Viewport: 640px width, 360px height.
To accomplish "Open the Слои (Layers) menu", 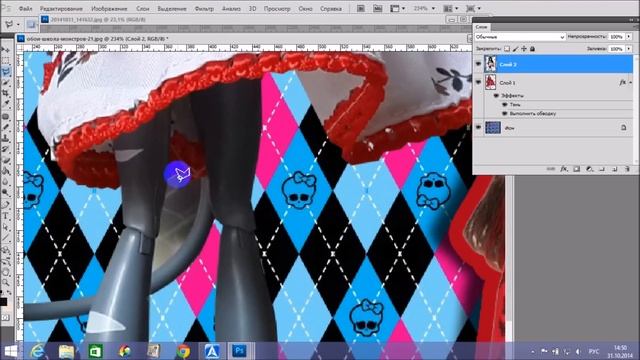I will point(142,8).
